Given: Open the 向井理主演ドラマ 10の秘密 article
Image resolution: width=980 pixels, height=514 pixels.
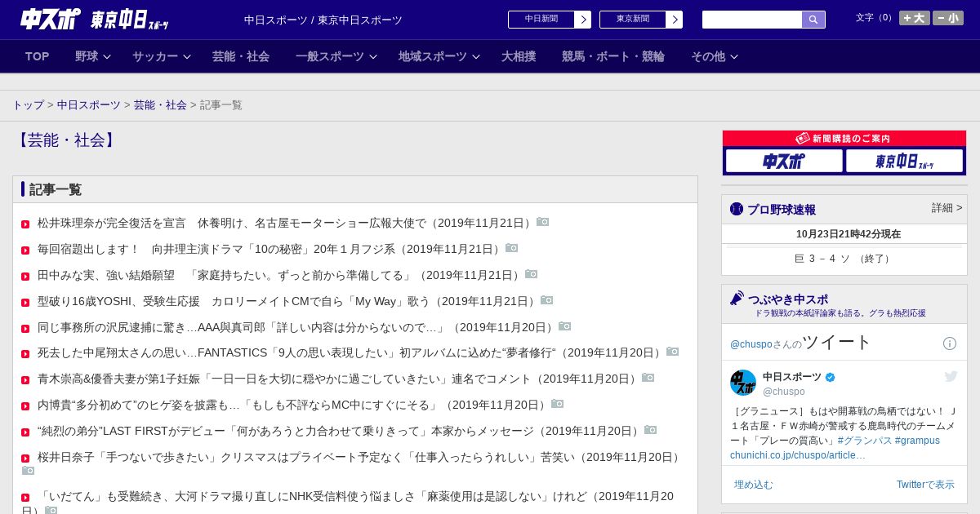Looking at the screenshot, I should 269,249.
